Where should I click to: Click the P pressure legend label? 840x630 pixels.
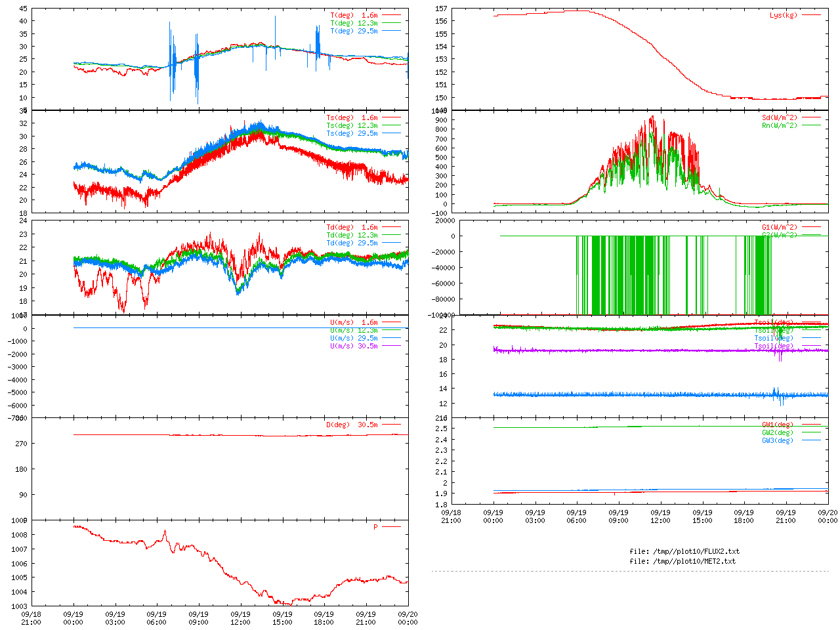pos(375,527)
